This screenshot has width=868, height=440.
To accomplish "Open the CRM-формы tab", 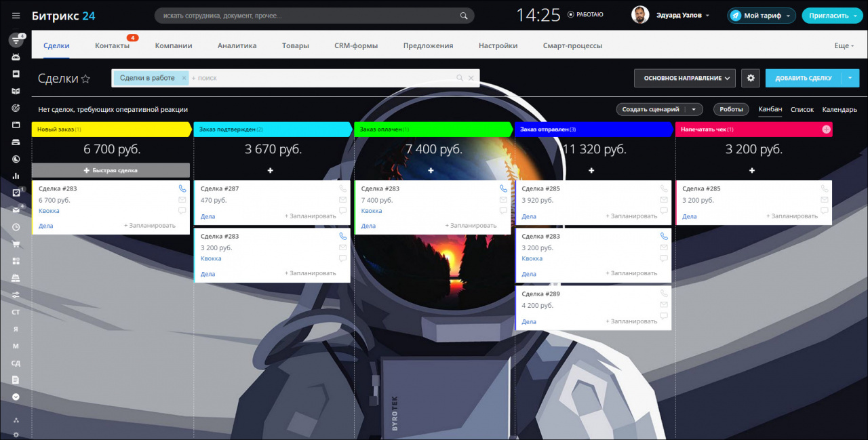I will click(356, 45).
